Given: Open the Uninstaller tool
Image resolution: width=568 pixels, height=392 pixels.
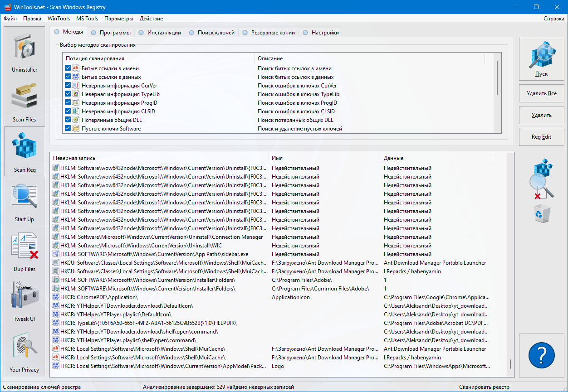Looking at the screenshot, I should [24, 52].
